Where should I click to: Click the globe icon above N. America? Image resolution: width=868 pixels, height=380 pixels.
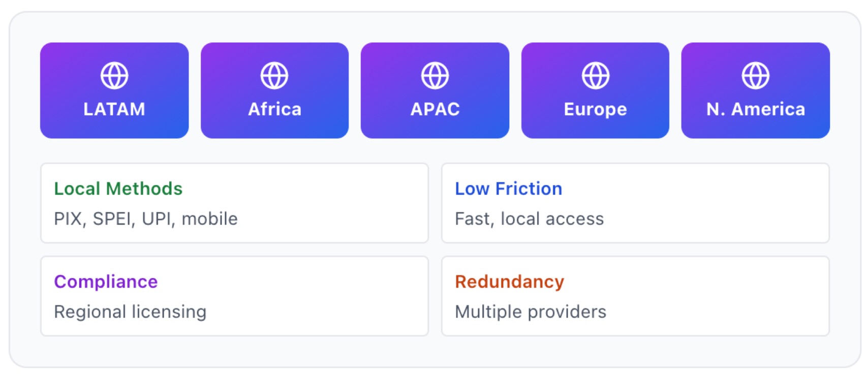pos(756,76)
